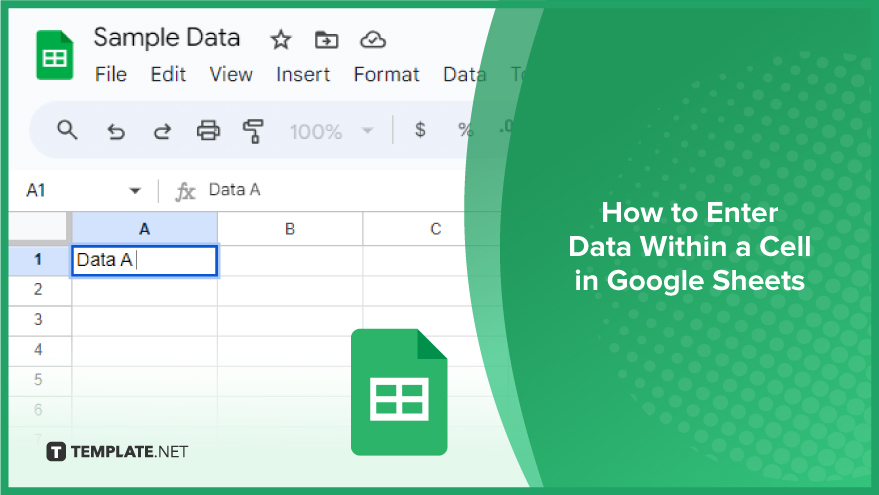
Task: Click empty cell B1
Action: click(290, 261)
